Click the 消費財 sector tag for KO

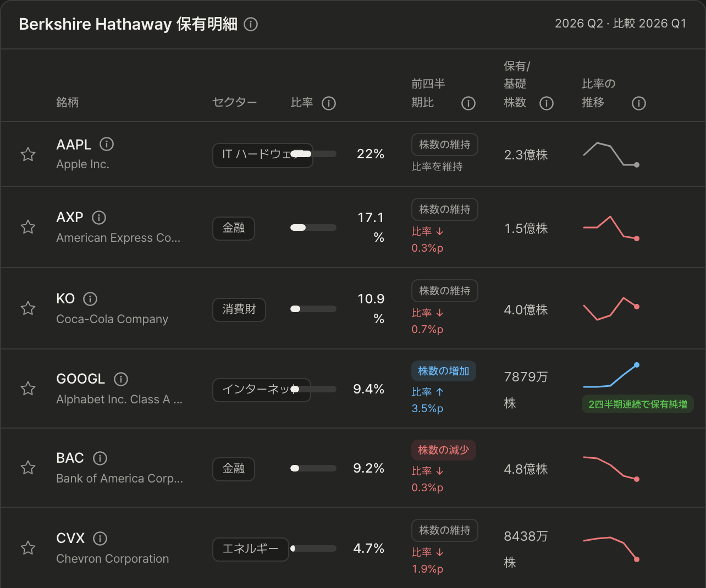(239, 309)
